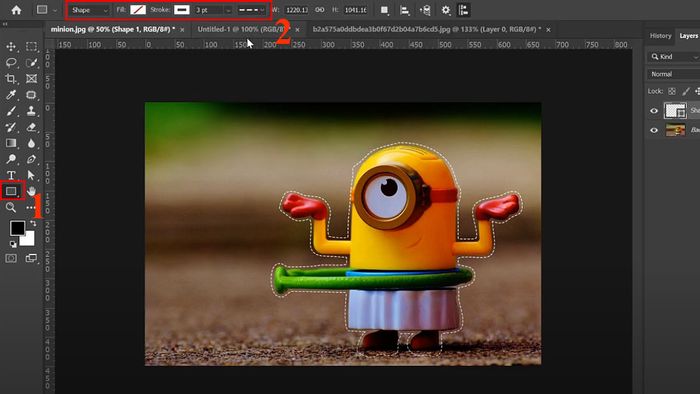Select the Eyedropper tool
Screen dimensions: 700x394
click(x=11, y=95)
